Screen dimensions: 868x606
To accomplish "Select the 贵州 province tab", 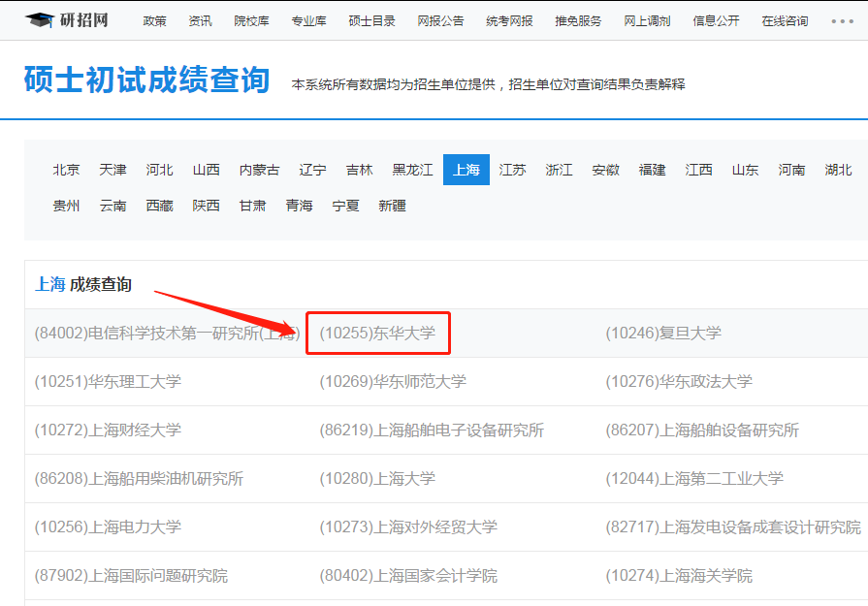I will tap(66, 206).
